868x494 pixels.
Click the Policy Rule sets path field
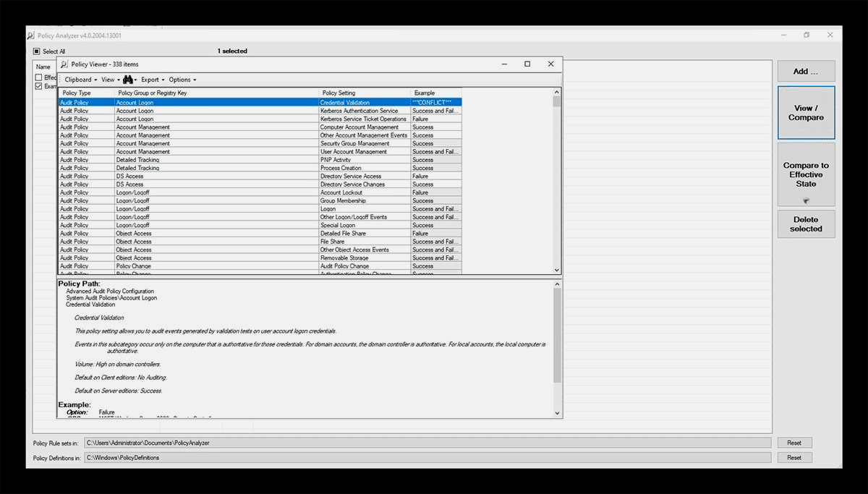[427, 443]
